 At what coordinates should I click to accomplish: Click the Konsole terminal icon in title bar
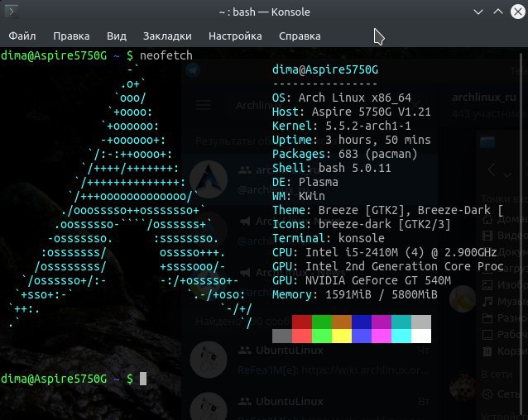click(12, 12)
